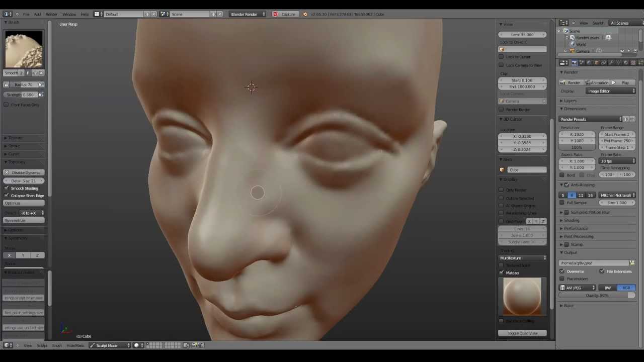
Task: Click the render OpenGL animation icon
Action: (201, 345)
